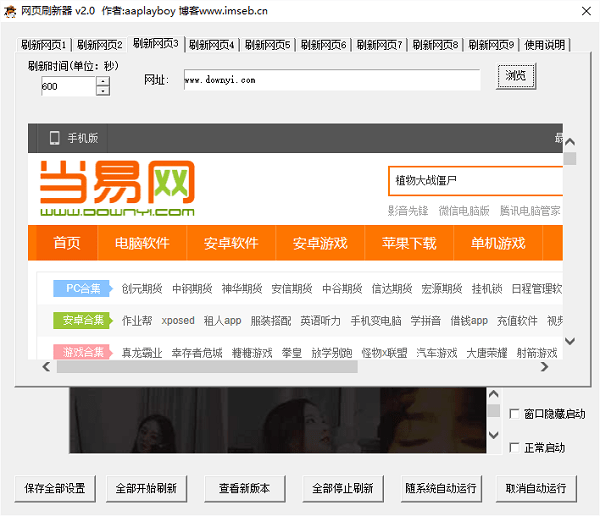Click the 拳皇 link

click(292, 353)
